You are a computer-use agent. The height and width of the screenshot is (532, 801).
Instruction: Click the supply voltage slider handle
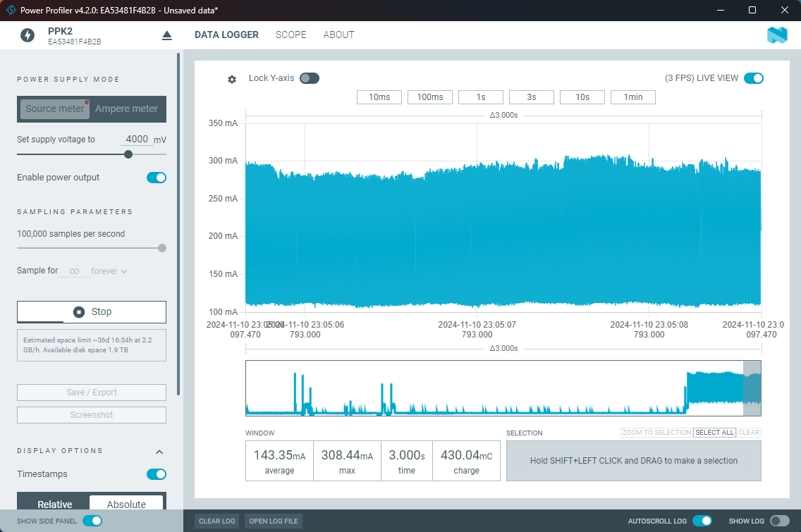tap(128, 154)
